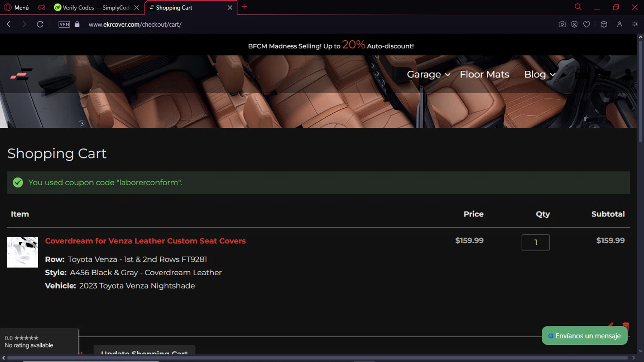Click the padlock site security icon
The image size is (644, 362).
click(x=77, y=24)
